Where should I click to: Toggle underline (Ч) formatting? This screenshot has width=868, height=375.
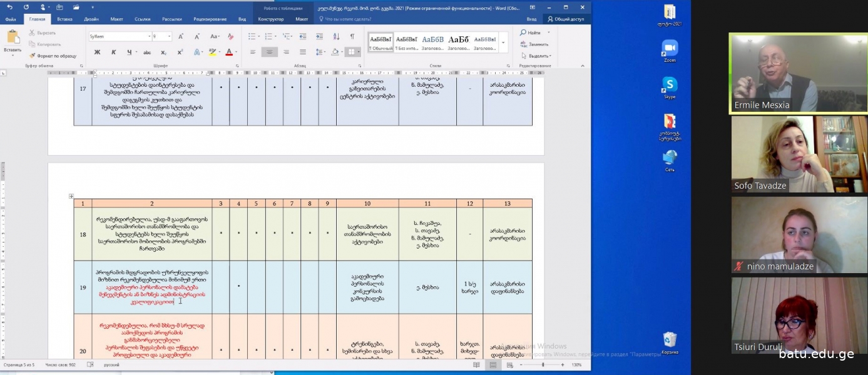coord(130,52)
